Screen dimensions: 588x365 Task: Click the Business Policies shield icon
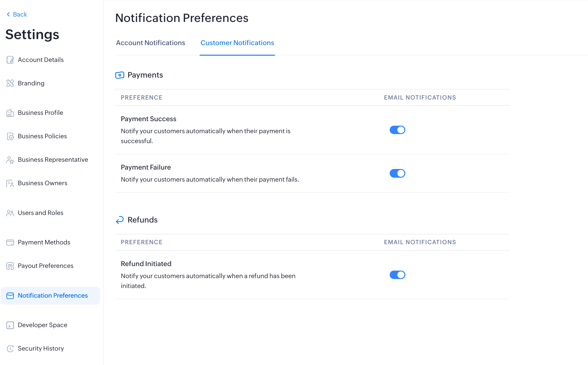click(10, 136)
